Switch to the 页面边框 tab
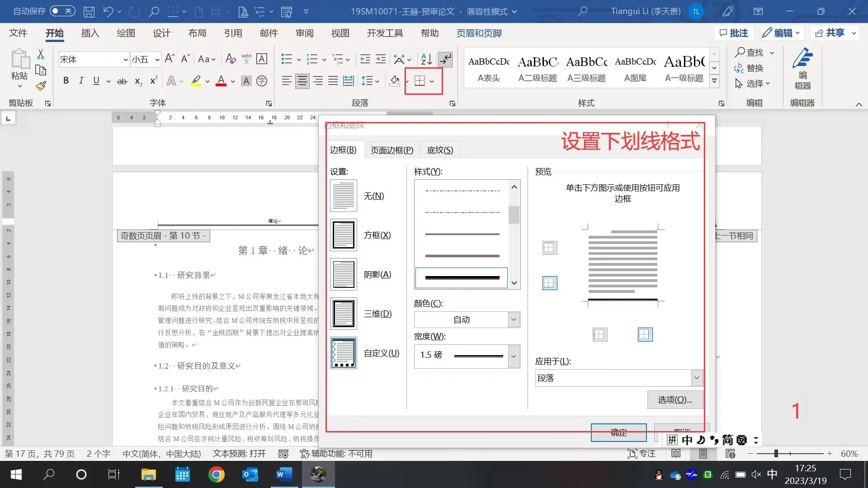The height and width of the screenshot is (488, 868). (392, 150)
